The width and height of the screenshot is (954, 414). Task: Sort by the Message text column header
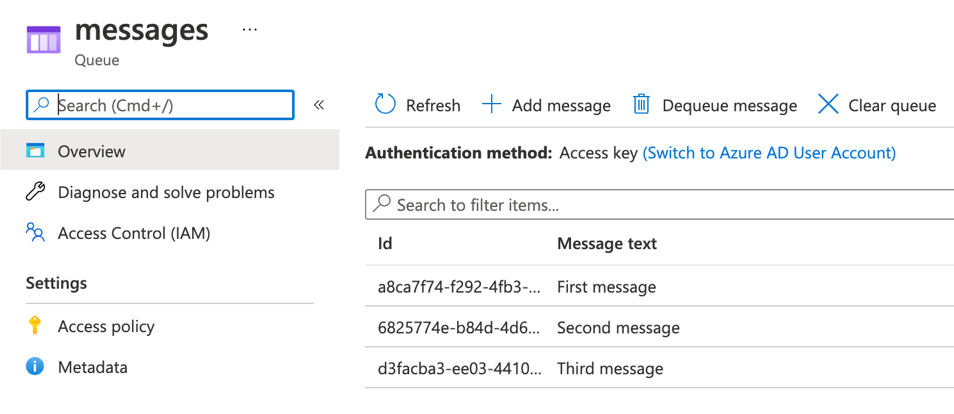(607, 244)
